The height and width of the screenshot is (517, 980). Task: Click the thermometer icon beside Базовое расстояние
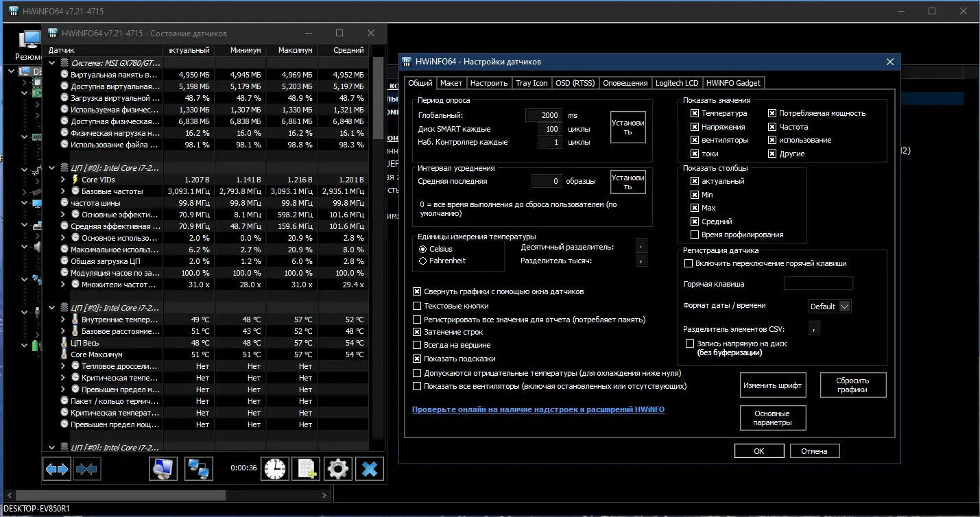pyautogui.click(x=75, y=331)
